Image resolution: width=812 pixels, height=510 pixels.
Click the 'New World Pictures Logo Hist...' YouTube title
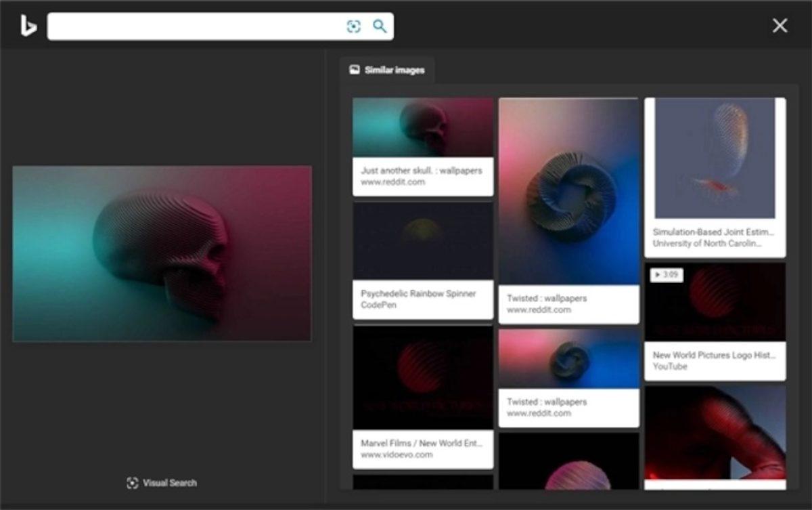(713, 355)
